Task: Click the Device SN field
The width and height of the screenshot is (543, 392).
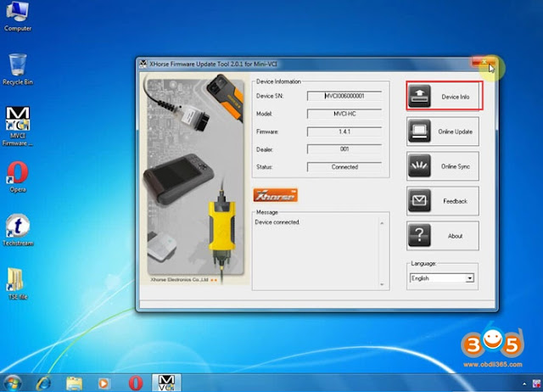Action: [344, 96]
